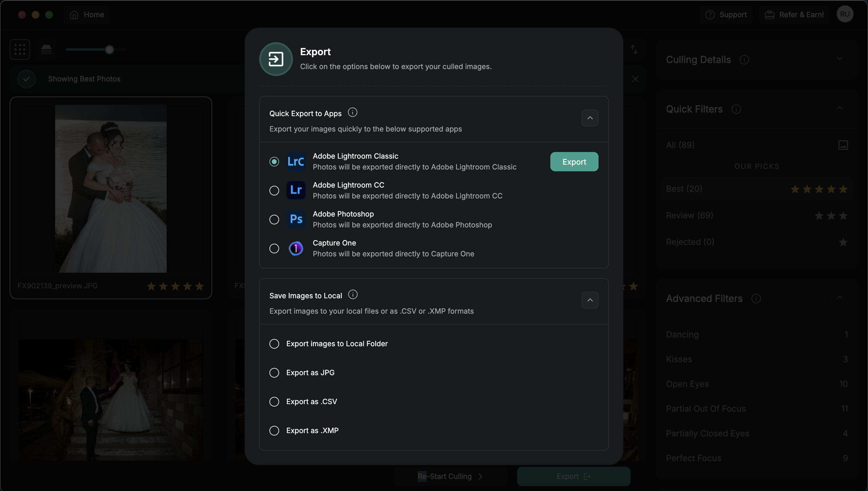This screenshot has width=868, height=491.
Task: Click the bottom Export button with arrow icon
Action: [x=574, y=477]
